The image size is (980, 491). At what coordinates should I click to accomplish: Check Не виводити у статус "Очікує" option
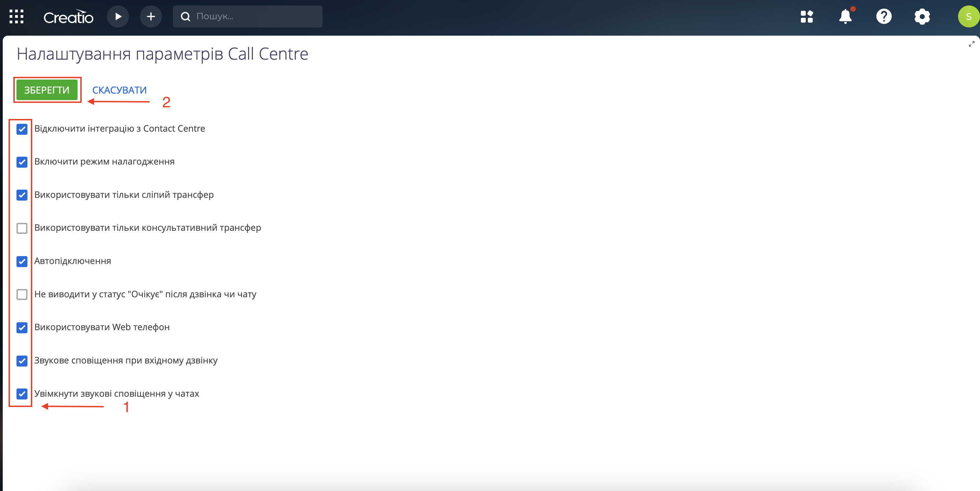22,295
